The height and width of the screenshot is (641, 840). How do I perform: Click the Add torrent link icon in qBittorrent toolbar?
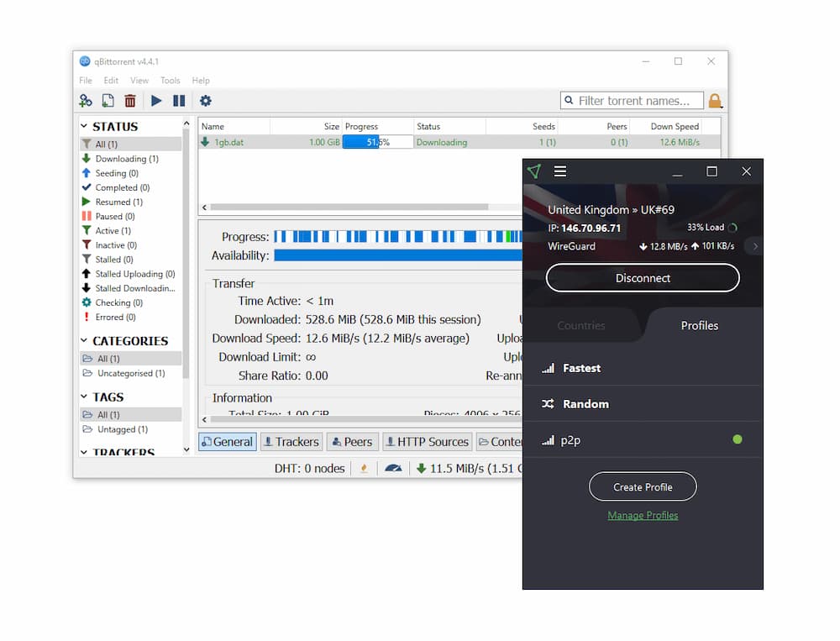86,101
